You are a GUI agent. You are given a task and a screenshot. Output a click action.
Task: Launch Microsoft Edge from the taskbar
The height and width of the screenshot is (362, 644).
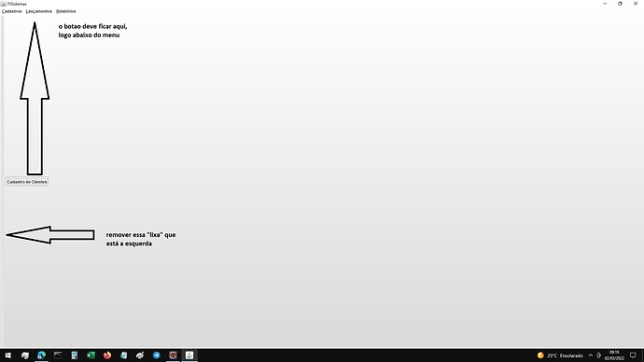(41, 355)
